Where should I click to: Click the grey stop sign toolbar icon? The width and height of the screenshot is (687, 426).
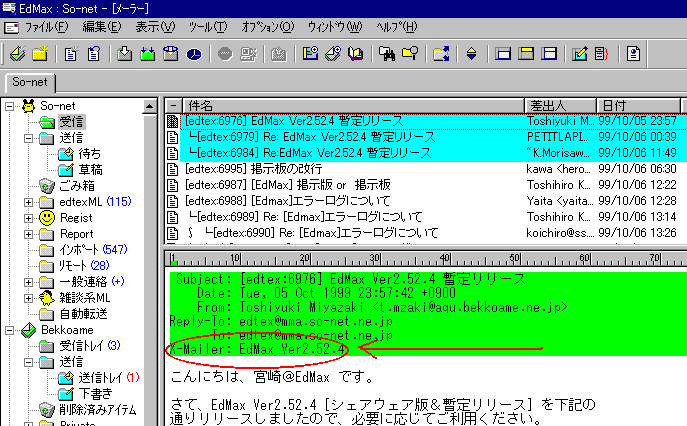(x=225, y=54)
